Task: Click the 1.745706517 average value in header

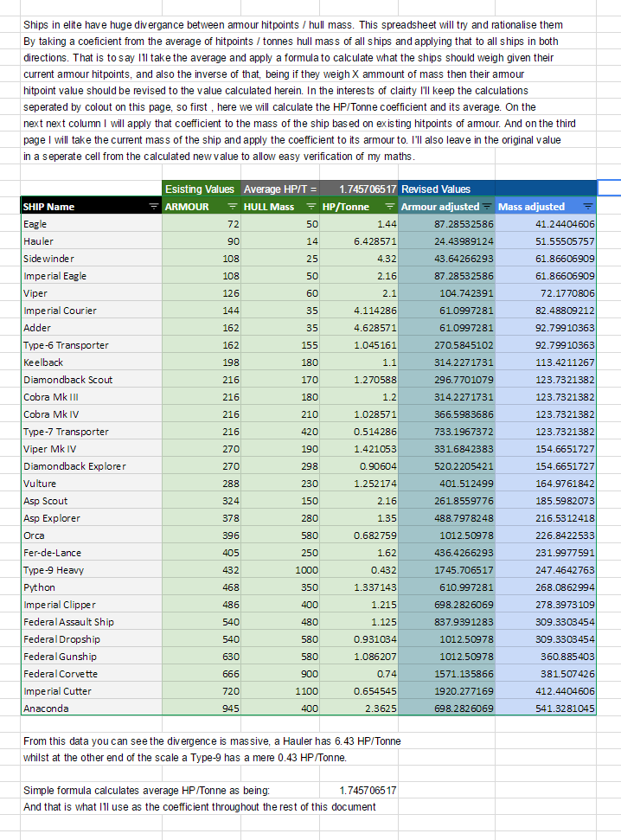Action: click(359, 189)
